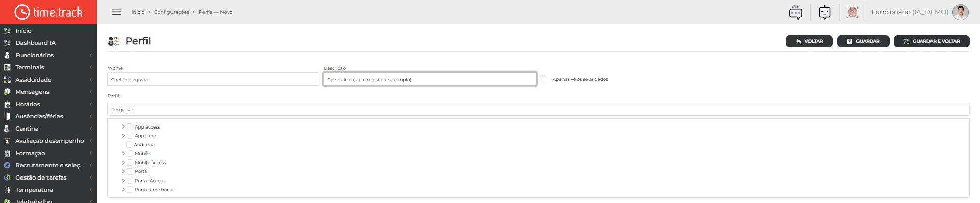Expand the Portal time.track tree node
The height and width of the screenshot is (203, 980).
pos(123,189)
